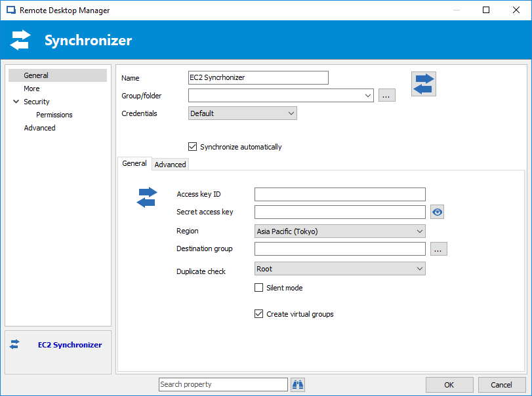This screenshot has width=532, height=396.
Task: Focus the Name field containing EC2 Syncrhonizer
Action: coord(258,77)
